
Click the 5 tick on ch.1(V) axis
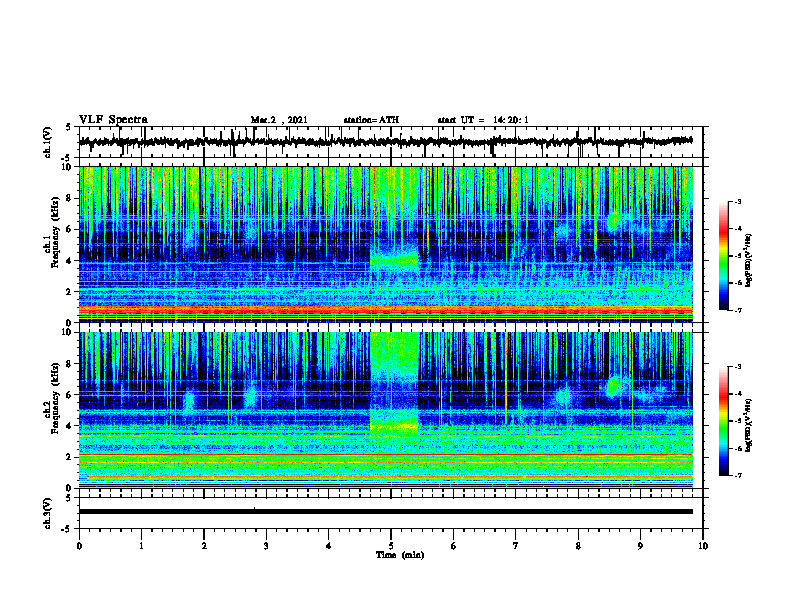69,128
